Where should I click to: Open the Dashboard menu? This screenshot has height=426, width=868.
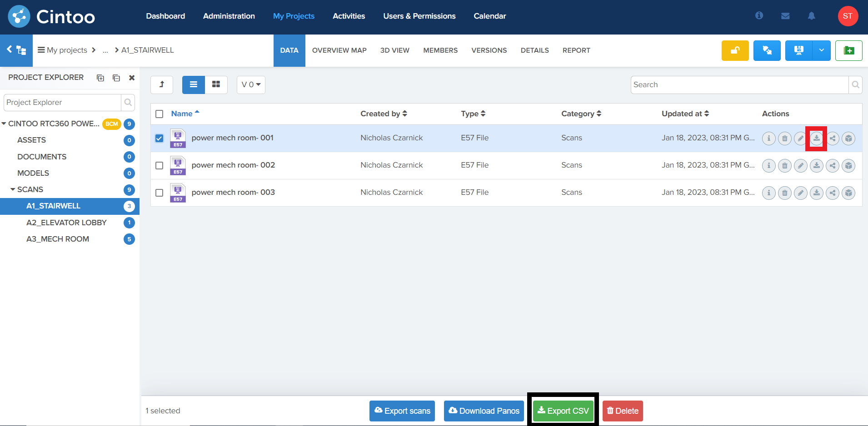tap(165, 16)
